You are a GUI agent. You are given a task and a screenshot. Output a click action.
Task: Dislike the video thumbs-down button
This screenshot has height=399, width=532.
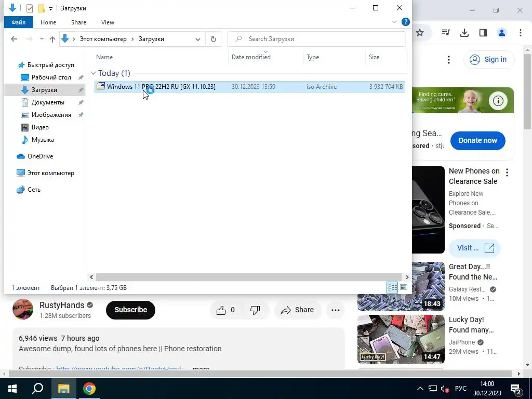point(255,310)
